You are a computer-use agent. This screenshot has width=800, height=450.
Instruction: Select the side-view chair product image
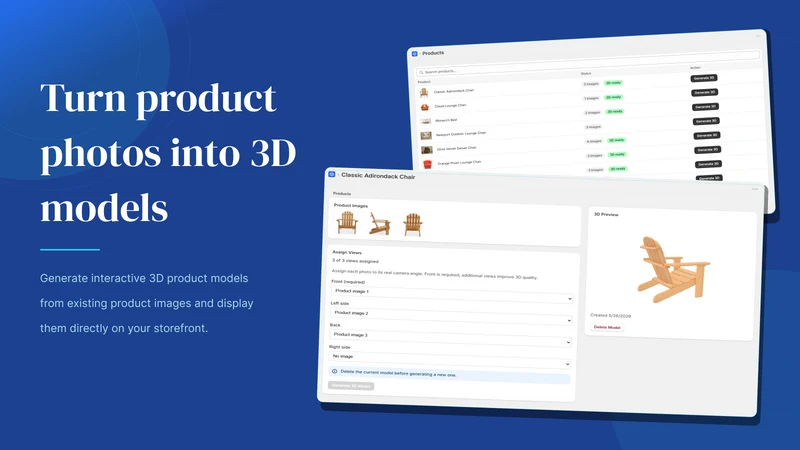pos(380,224)
